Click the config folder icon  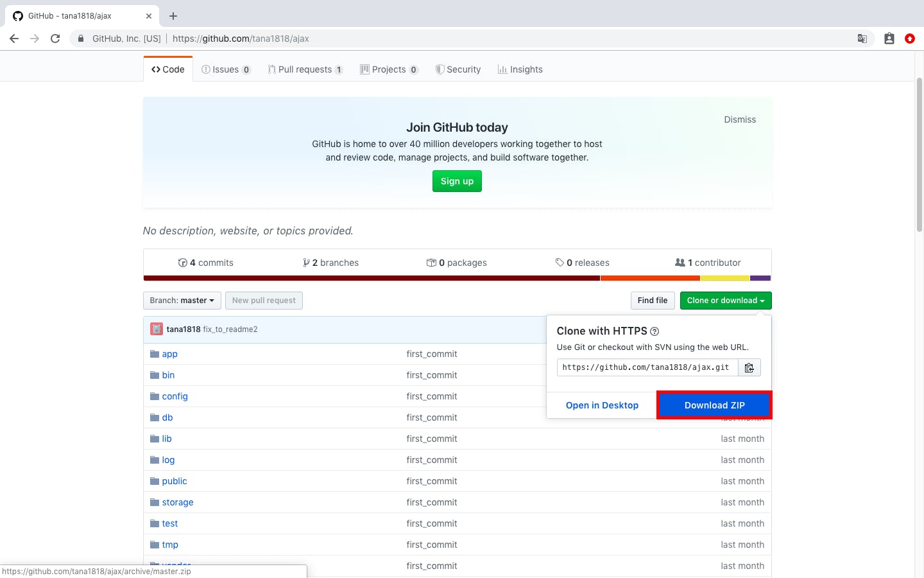[155, 396]
